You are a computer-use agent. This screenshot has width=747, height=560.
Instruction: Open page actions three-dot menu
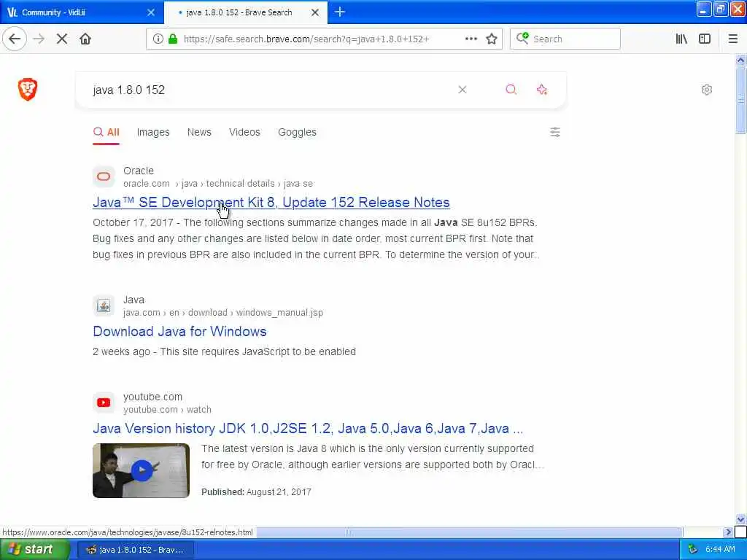471,39
